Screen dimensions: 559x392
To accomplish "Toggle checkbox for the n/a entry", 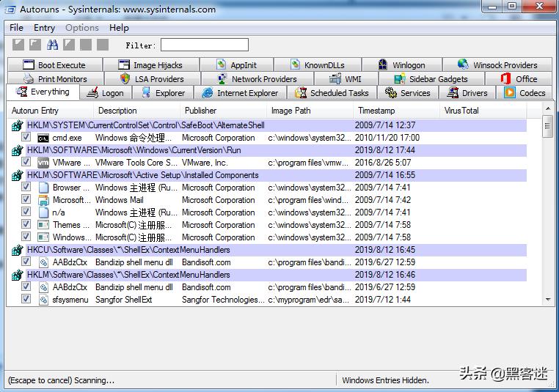I will (x=26, y=212).
